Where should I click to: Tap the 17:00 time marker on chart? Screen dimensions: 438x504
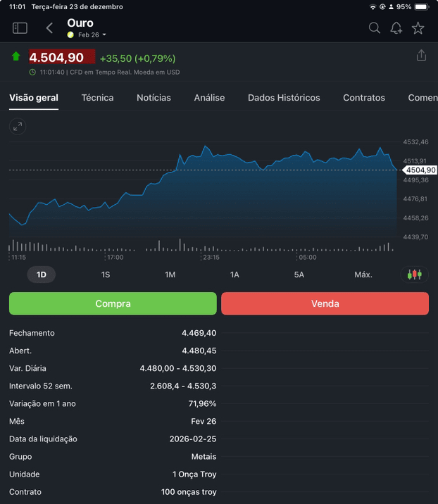115,257
